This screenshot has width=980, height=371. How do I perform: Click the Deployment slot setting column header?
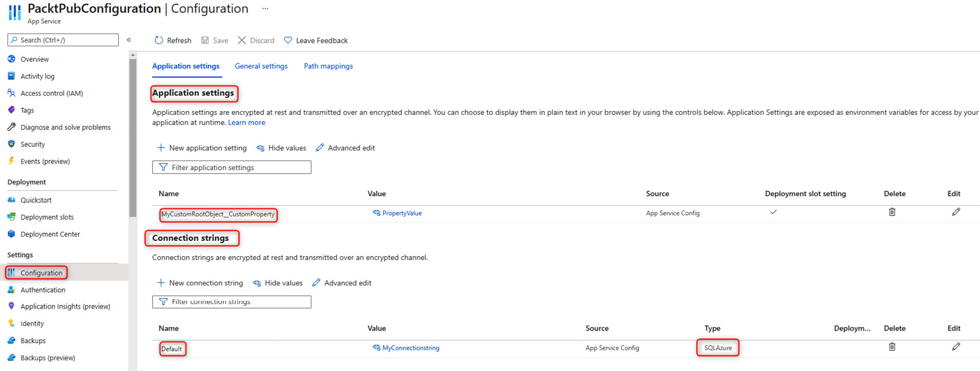805,194
